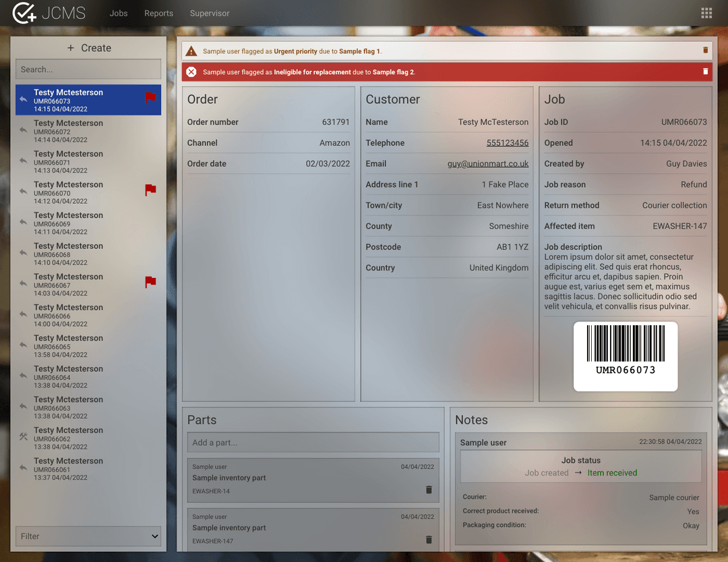Screen dimensions: 728x562
Task: Click the reply arrow icon for UMR066065
Action: (x=23, y=345)
